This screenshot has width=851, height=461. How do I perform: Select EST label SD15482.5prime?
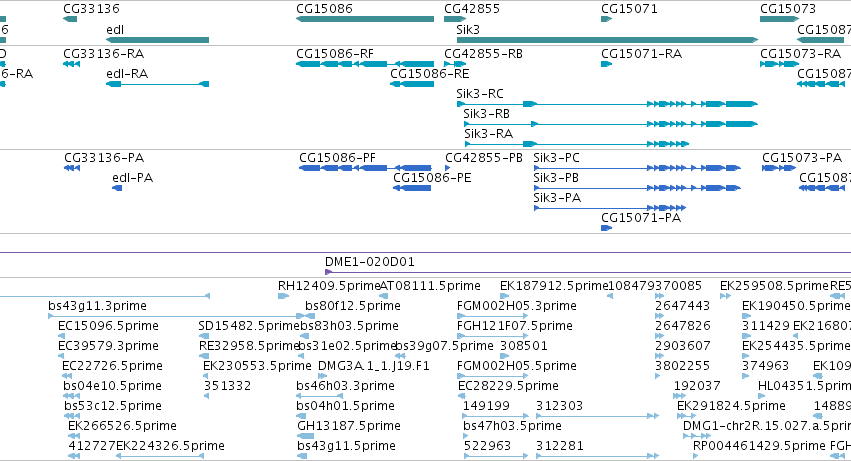[249, 326]
